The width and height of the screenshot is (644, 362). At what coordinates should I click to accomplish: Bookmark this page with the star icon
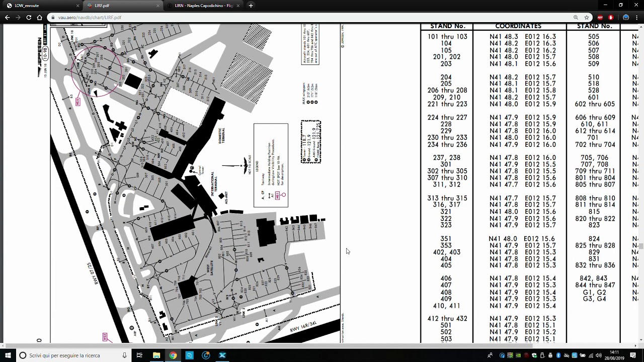click(587, 18)
